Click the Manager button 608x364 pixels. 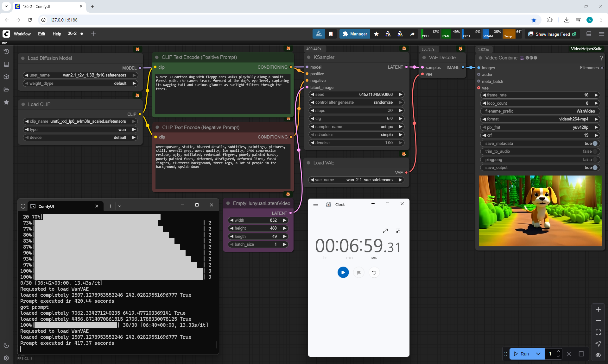point(355,34)
